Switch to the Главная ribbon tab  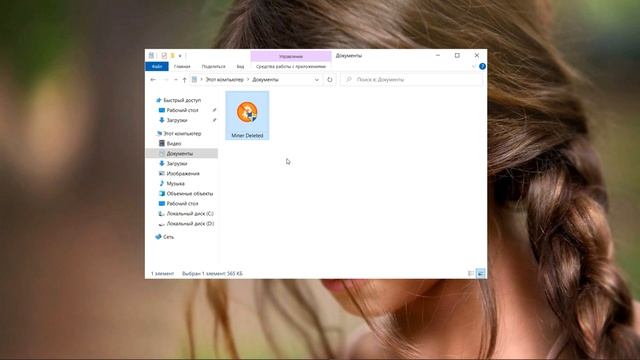(x=182, y=67)
